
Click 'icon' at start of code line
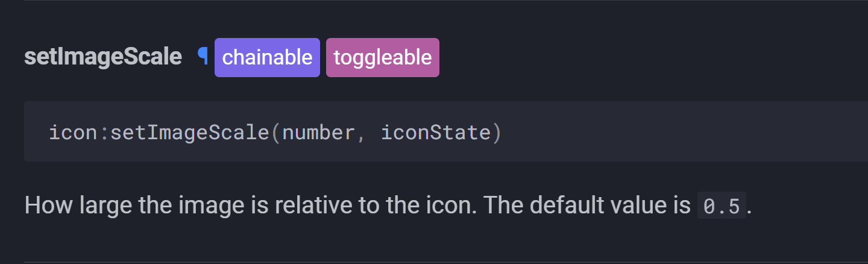point(73,133)
